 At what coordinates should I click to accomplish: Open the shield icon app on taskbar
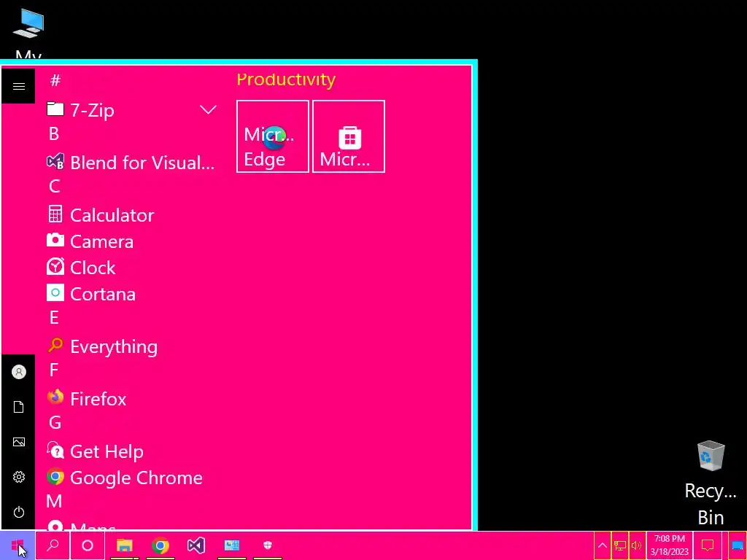click(x=267, y=545)
